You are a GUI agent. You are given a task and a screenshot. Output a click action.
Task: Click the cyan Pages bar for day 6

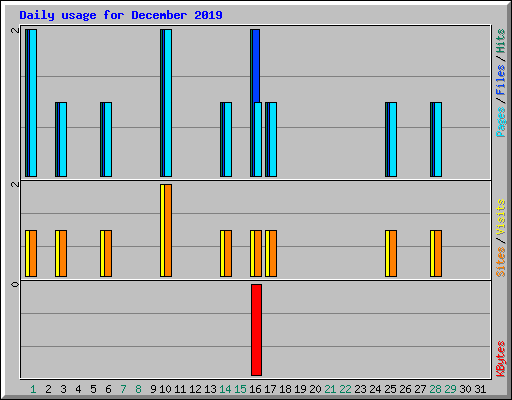(108, 139)
